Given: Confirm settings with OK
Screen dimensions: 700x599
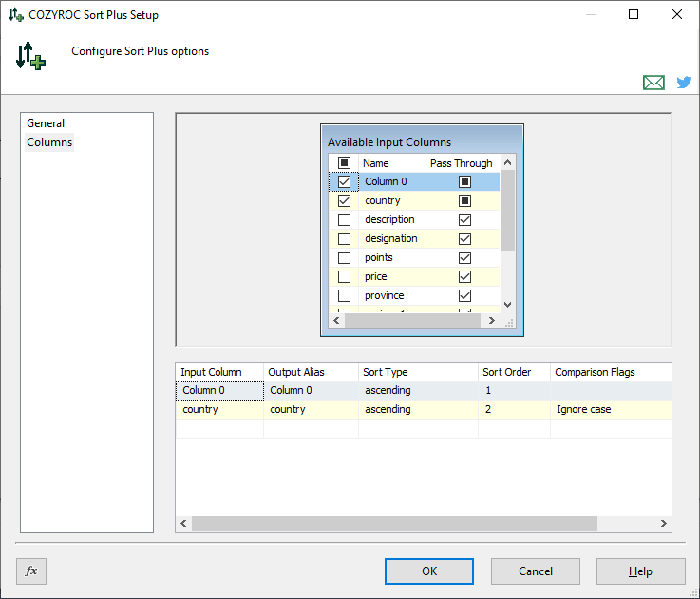Looking at the screenshot, I should [x=429, y=571].
